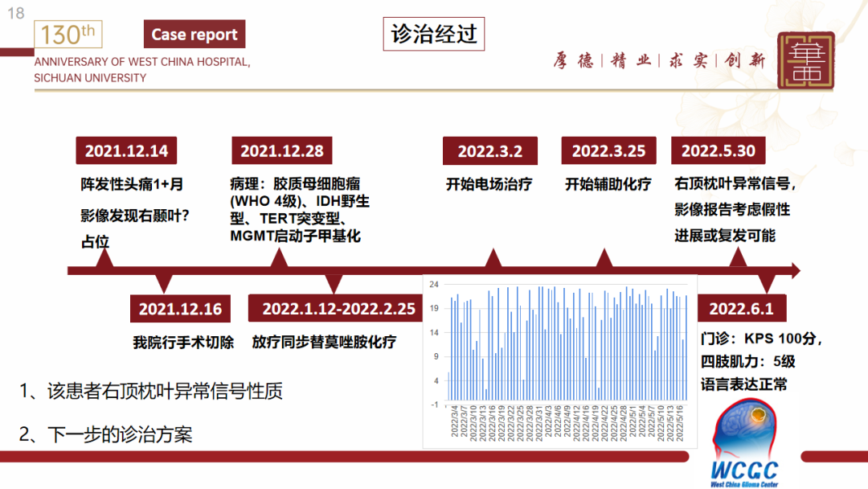The height and width of the screenshot is (489, 868).
Task: Click the 开始电场治疗 label
Action: point(489,184)
